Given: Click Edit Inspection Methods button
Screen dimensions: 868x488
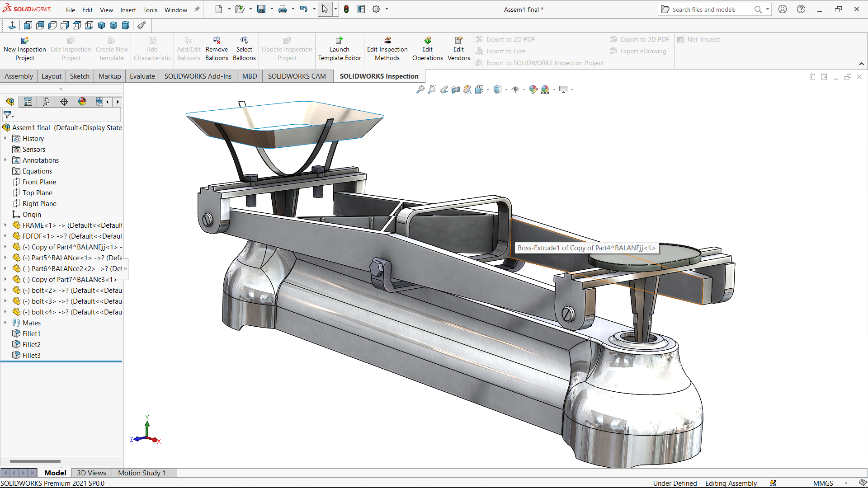Looking at the screenshot, I should [387, 49].
